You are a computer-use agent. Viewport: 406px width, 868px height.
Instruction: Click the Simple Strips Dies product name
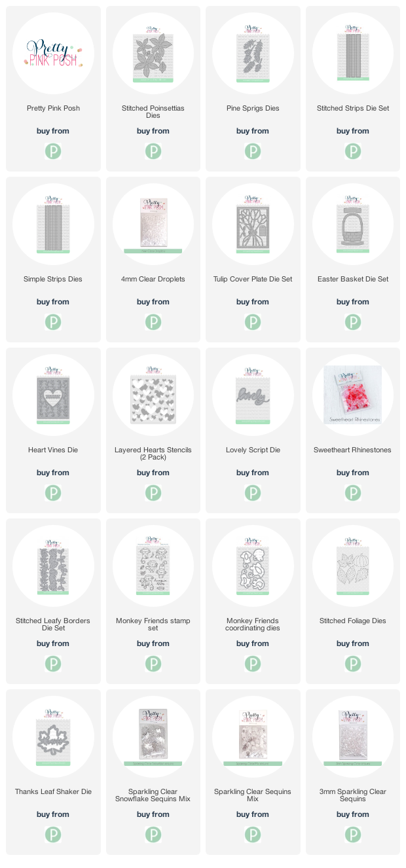click(53, 280)
